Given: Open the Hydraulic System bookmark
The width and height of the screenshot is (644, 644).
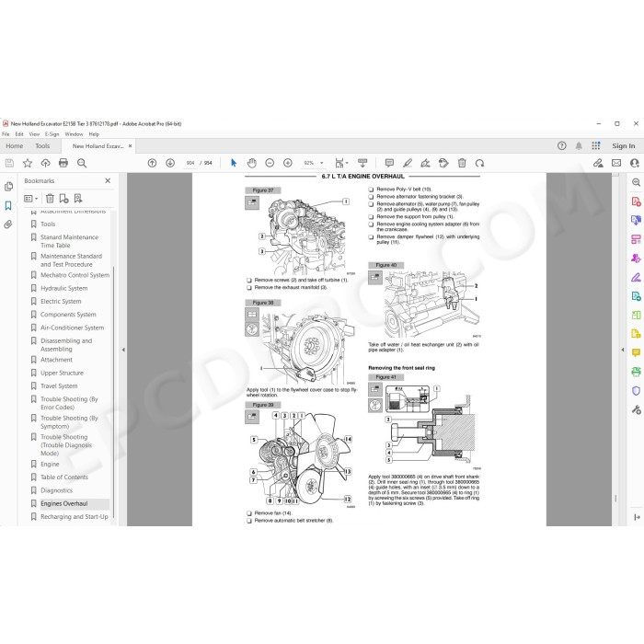Looking at the screenshot, I should (x=63, y=288).
